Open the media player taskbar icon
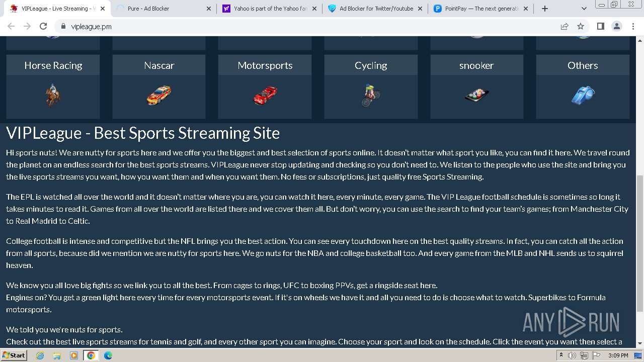The image size is (644, 362). pos(74,355)
